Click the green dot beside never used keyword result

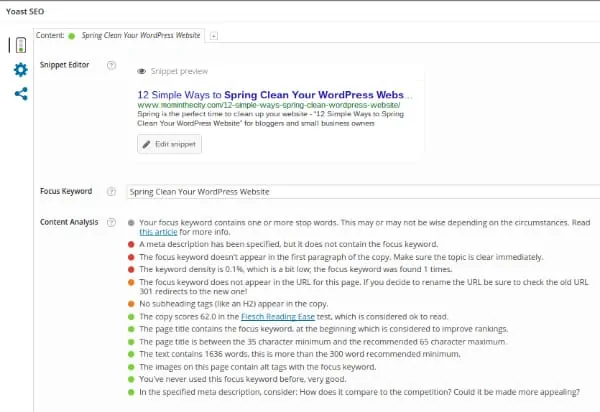tap(131, 379)
